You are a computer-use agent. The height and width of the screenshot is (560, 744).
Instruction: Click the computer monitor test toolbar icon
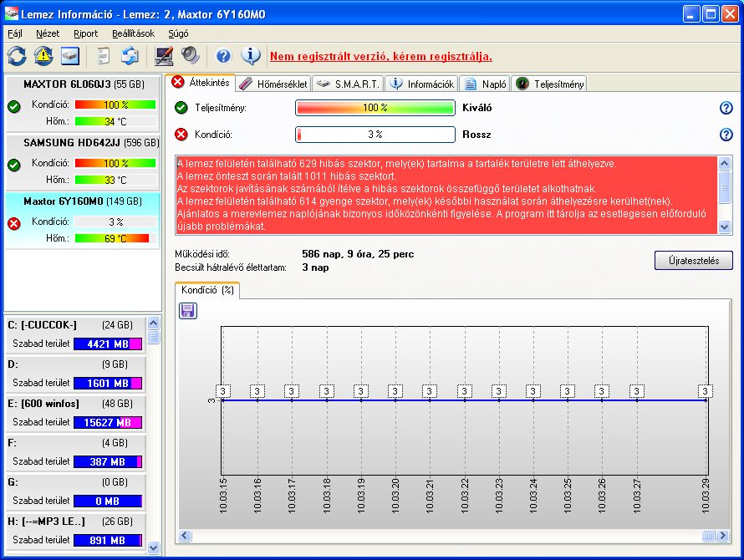164,56
